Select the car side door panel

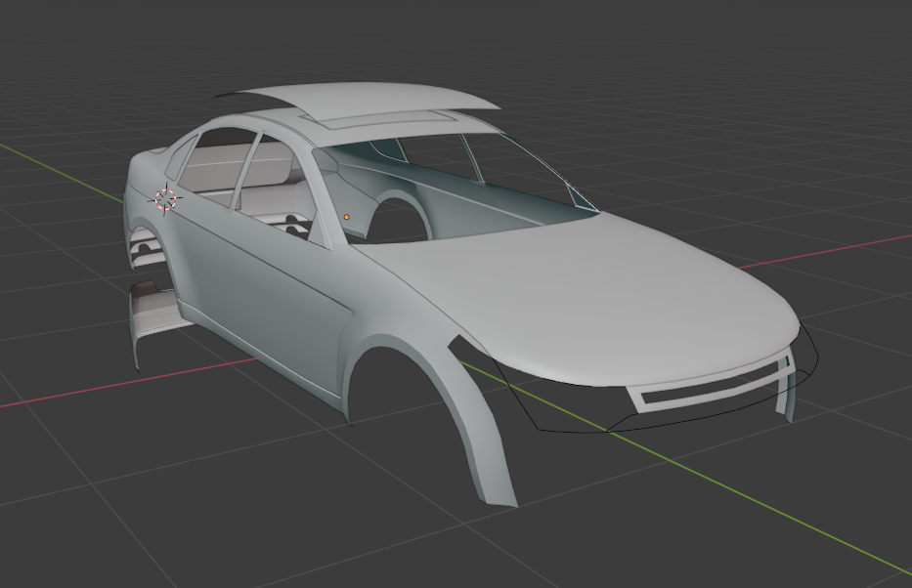[262, 302]
